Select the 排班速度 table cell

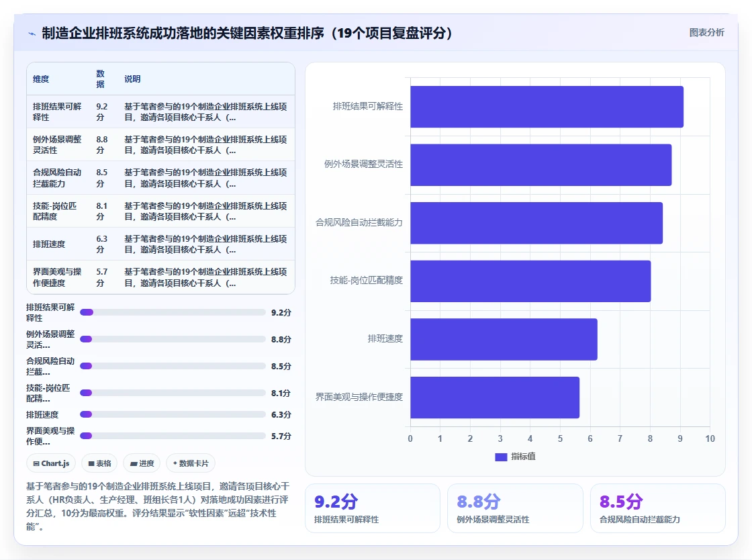58,244
